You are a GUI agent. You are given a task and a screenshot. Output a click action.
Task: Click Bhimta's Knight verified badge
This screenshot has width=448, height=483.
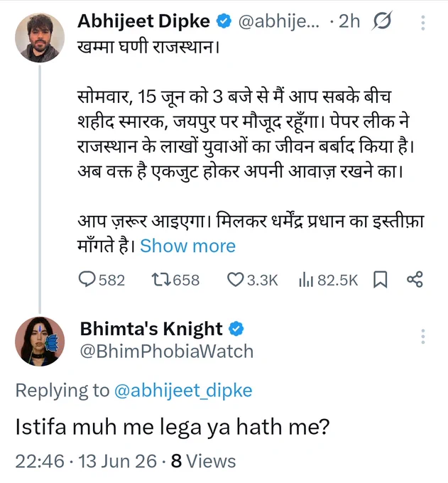point(236,328)
